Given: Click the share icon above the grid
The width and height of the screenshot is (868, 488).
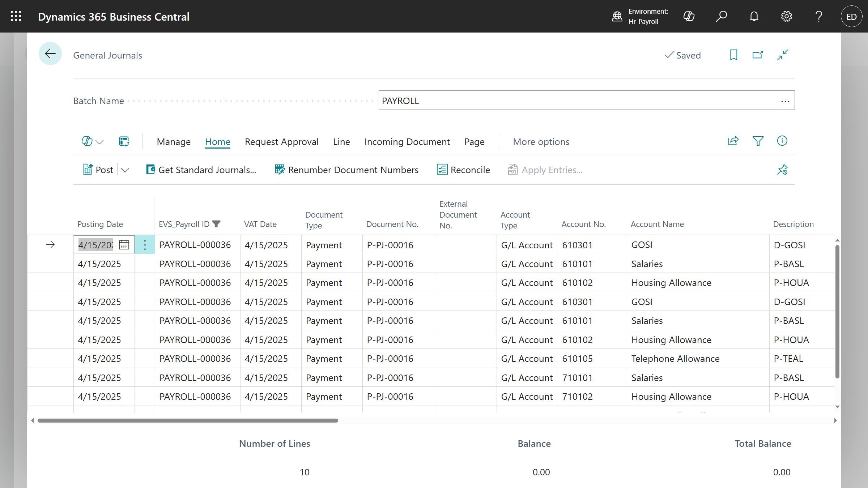Looking at the screenshot, I should tap(733, 141).
